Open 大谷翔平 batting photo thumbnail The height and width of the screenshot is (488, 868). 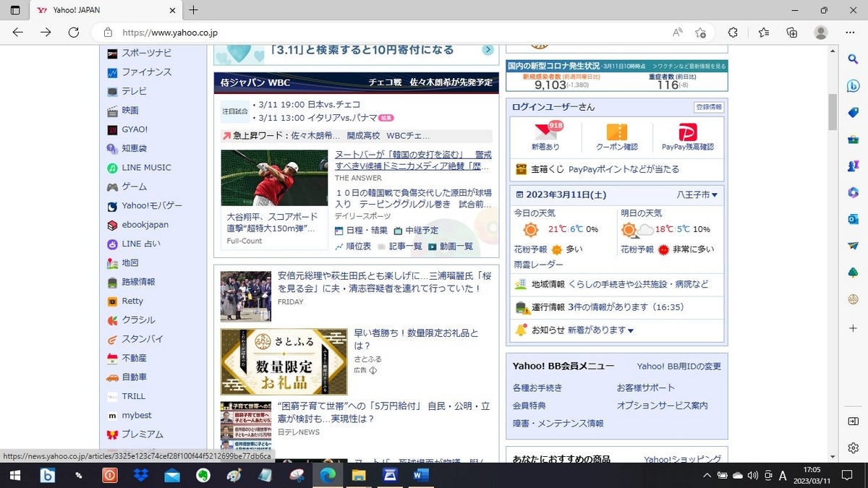274,178
